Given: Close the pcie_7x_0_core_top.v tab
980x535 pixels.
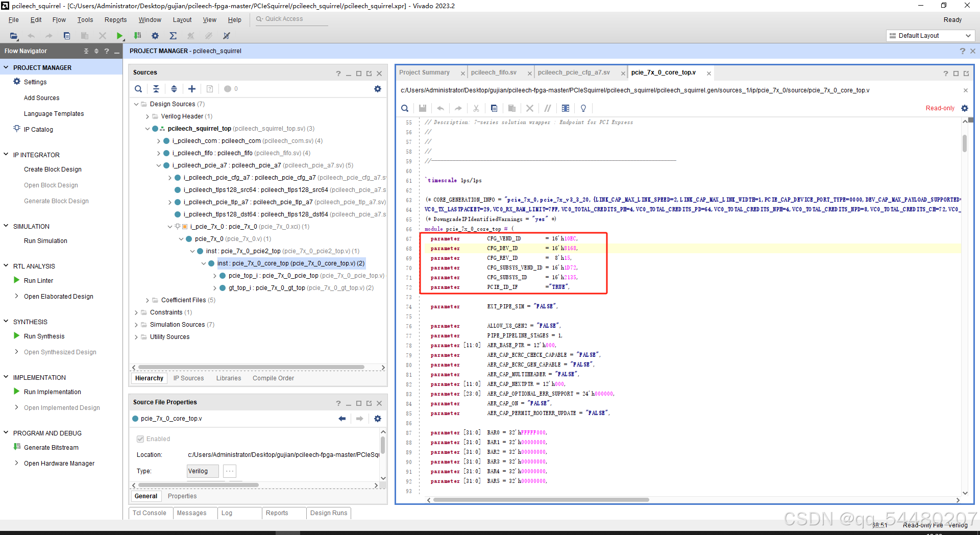Looking at the screenshot, I should 709,74.
